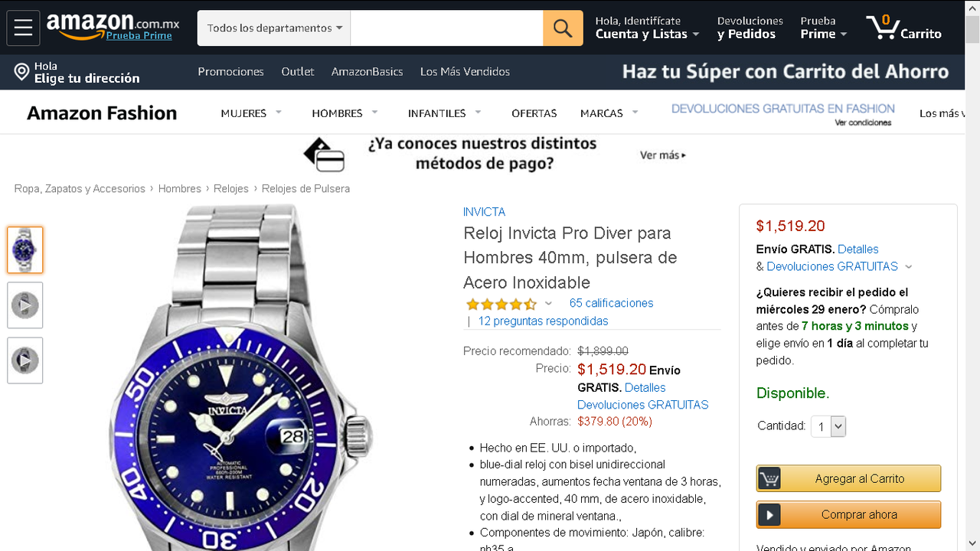Click the Agregar al Carrito button
Image resolution: width=980 pixels, height=551 pixels.
848,478
